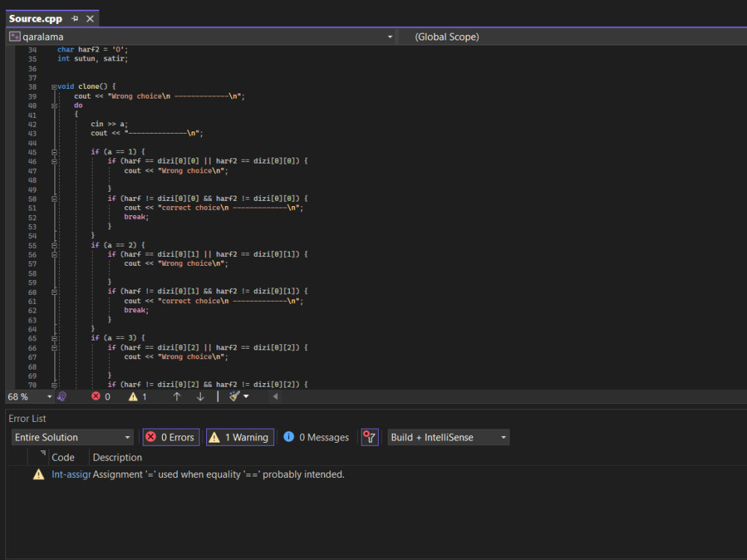Screen dimensions: 747x560
Task: Sort by the Description column header
Action: (117, 458)
